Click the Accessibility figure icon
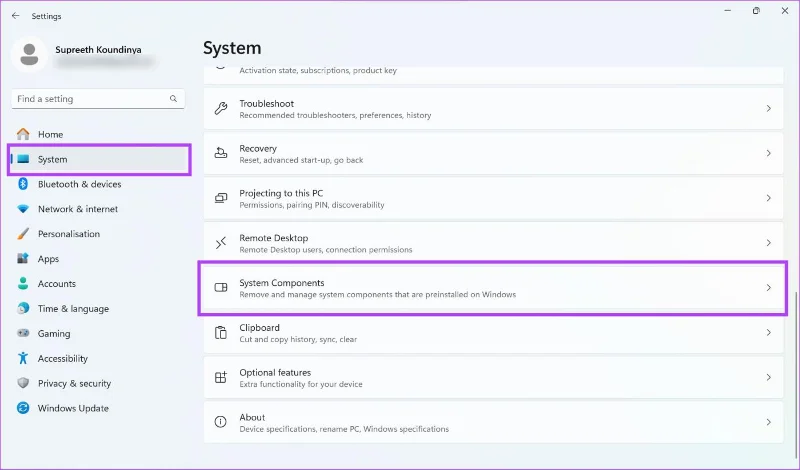Screen dimensions: 800x470 tap(23, 358)
